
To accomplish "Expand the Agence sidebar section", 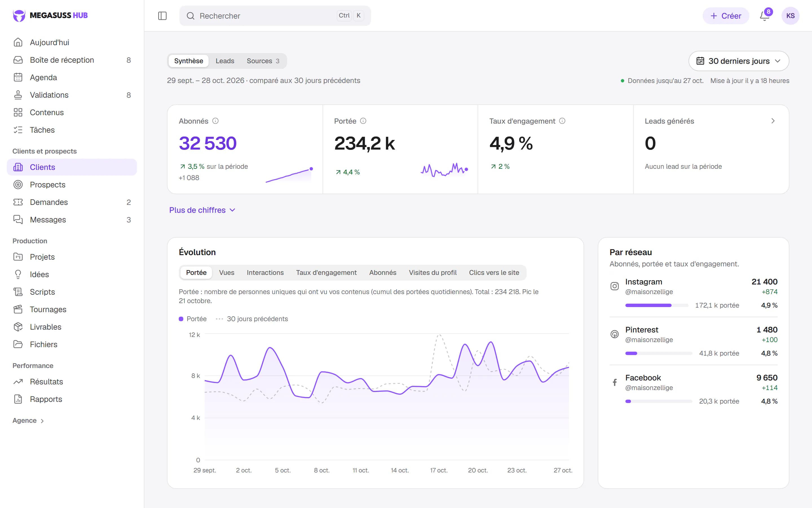I will [x=28, y=420].
